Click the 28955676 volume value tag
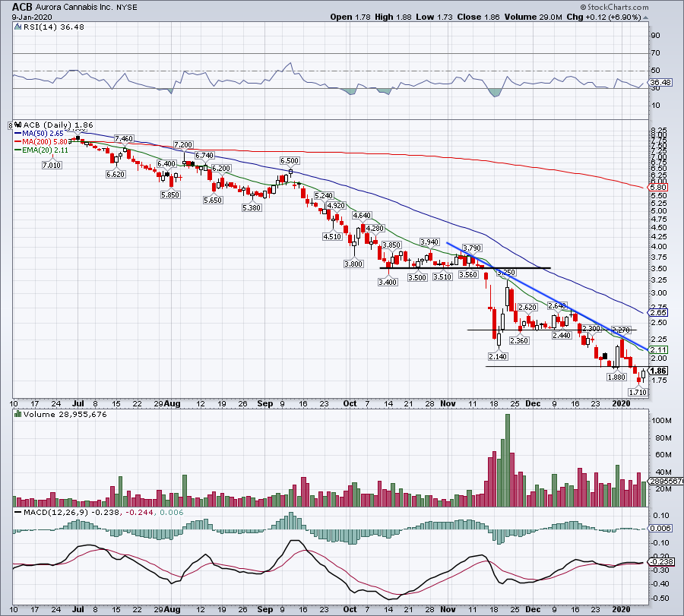684x616 pixels. [x=666, y=482]
